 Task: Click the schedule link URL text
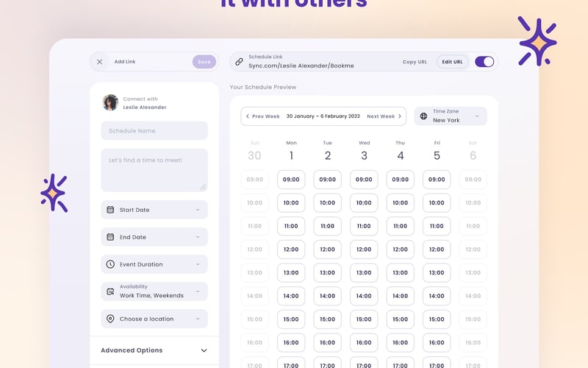pyautogui.click(x=301, y=66)
